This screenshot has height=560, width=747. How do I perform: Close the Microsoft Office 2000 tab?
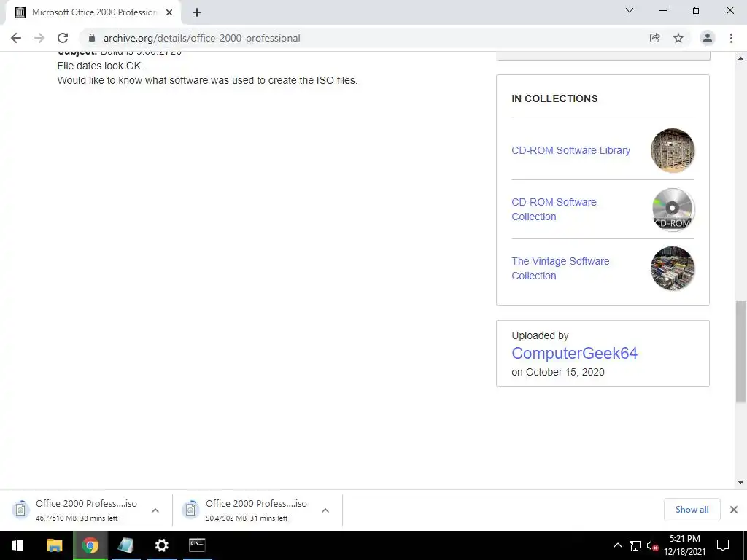[x=169, y=12]
